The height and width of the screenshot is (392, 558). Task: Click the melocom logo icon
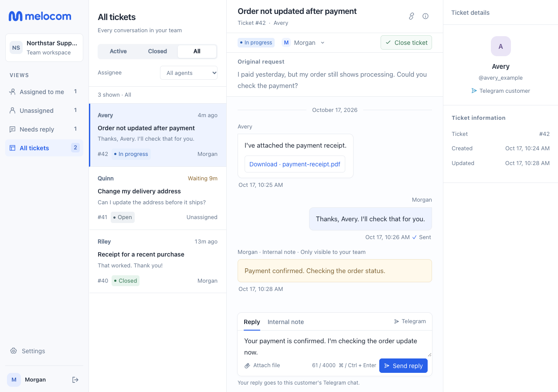(16, 16)
